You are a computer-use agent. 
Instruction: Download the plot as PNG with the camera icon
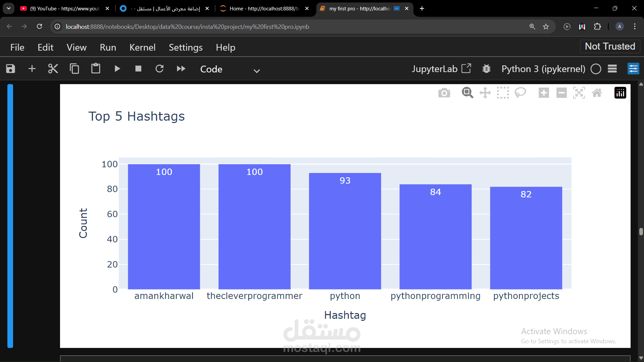[x=444, y=93]
